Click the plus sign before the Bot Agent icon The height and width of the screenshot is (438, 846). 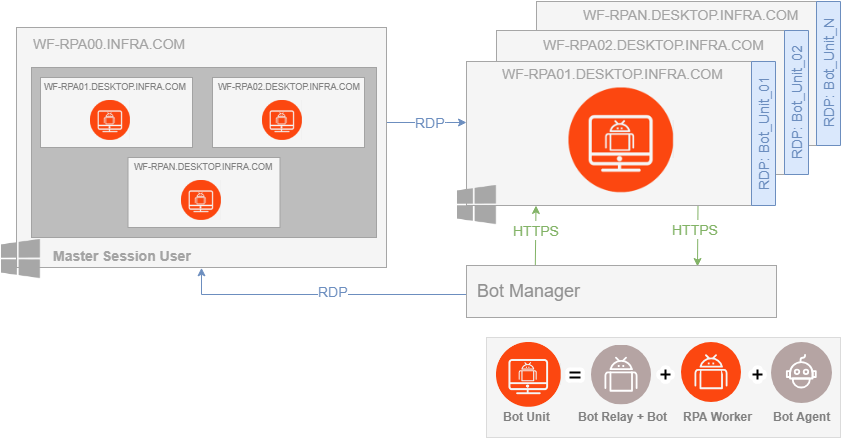756,374
